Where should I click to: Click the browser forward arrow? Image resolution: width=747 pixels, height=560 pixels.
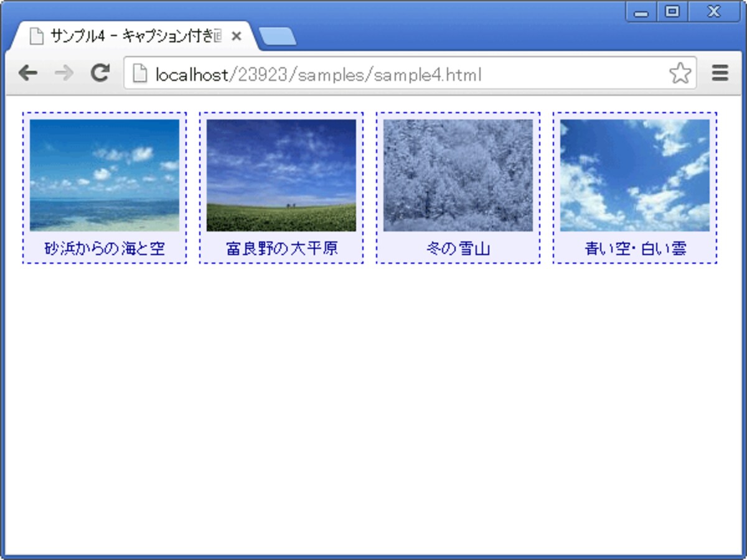tap(63, 73)
